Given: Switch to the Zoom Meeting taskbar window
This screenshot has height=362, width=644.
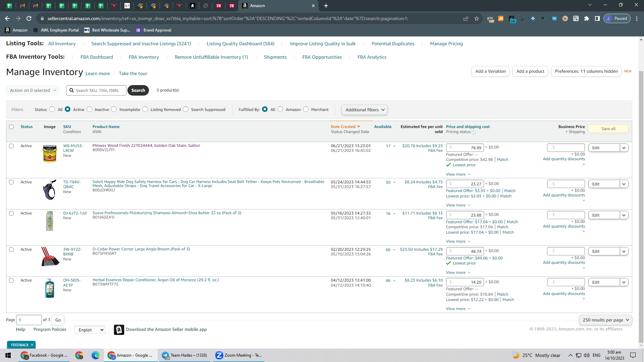Looking at the screenshot, I should click(239, 355).
